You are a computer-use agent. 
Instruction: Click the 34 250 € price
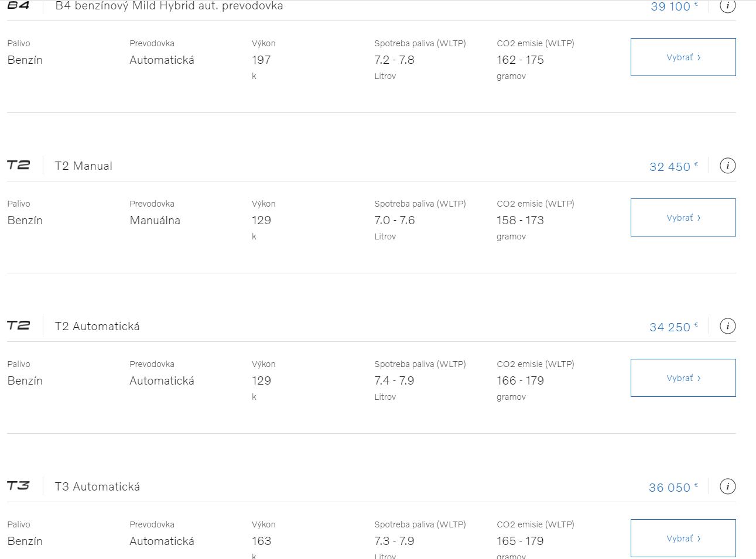pyautogui.click(x=673, y=327)
